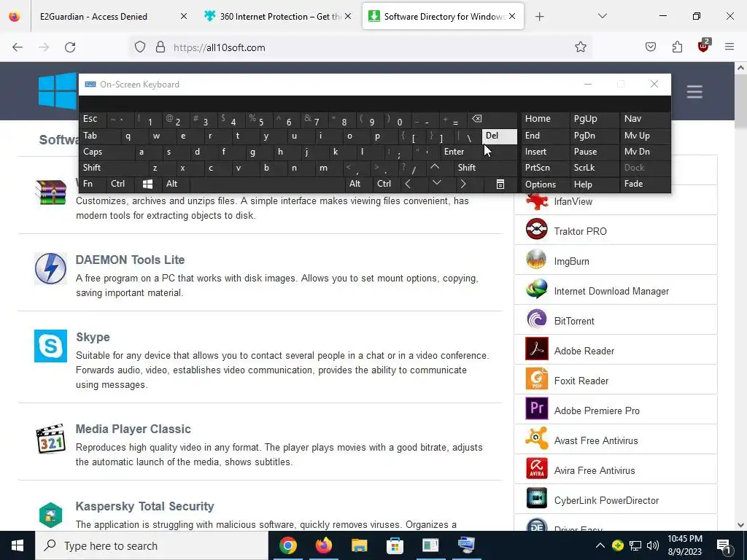Image resolution: width=747 pixels, height=560 pixels.
Task: Open the DAEMON Tools Lite link
Action: tap(130, 260)
